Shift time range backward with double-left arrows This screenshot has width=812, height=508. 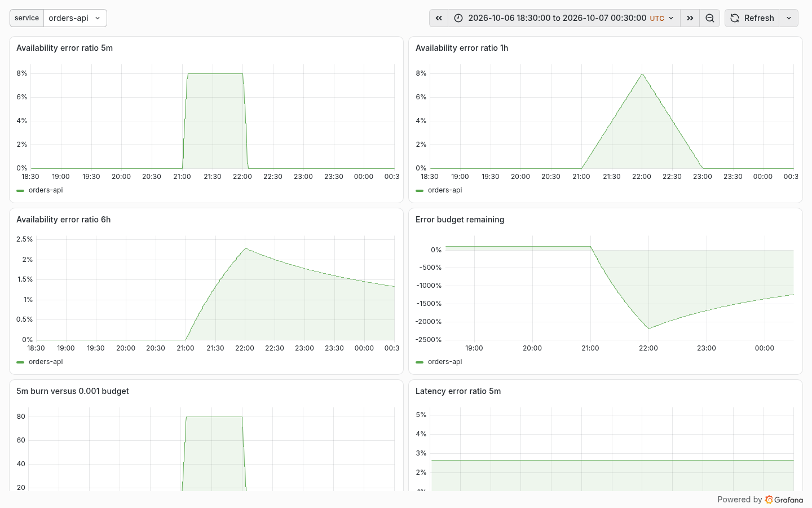click(x=439, y=18)
